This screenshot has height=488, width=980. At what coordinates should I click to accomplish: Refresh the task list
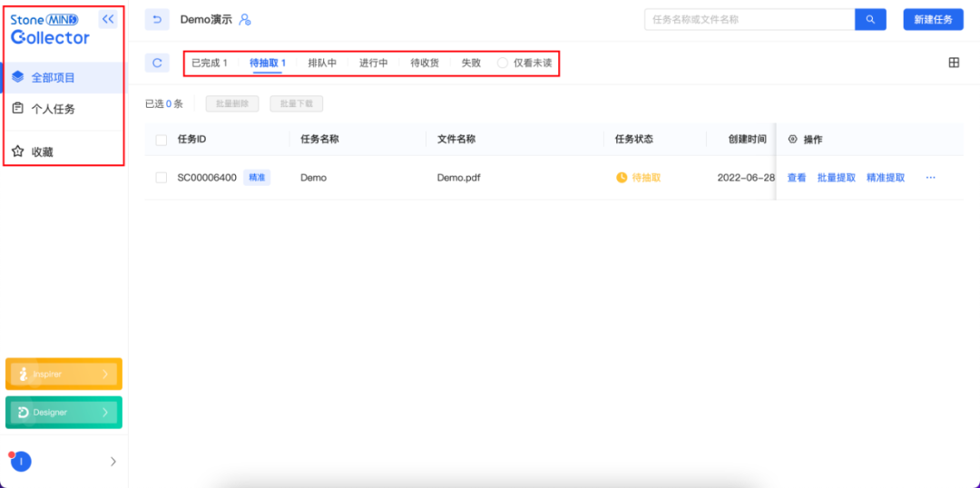[157, 63]
